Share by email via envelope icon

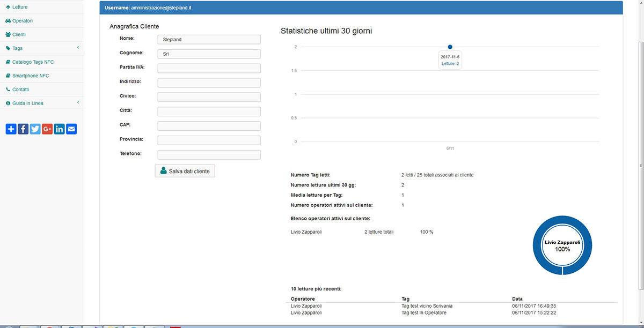pyautogui.click(x=71, y=129)
